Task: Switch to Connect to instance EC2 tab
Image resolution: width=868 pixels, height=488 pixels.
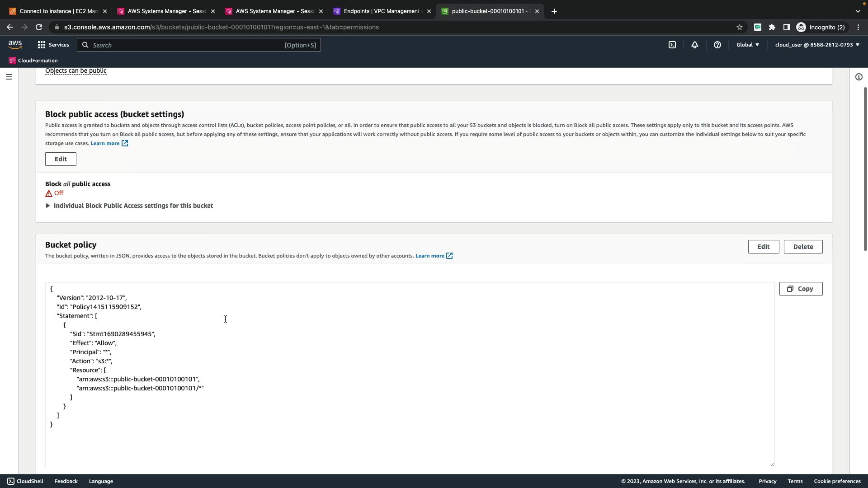Action: pyautogui.click(x=58, y=11)
